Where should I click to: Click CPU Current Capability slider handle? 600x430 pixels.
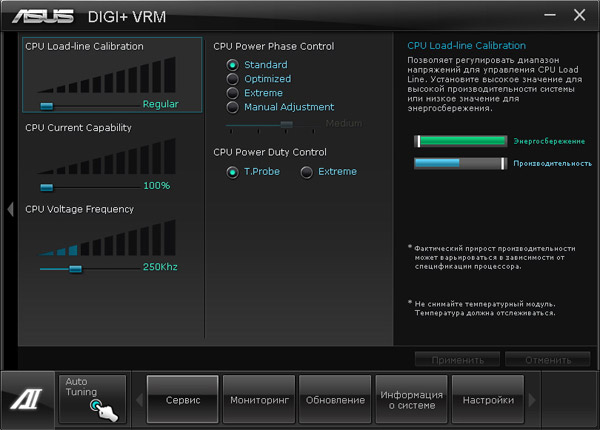click(x=47, y=187)
